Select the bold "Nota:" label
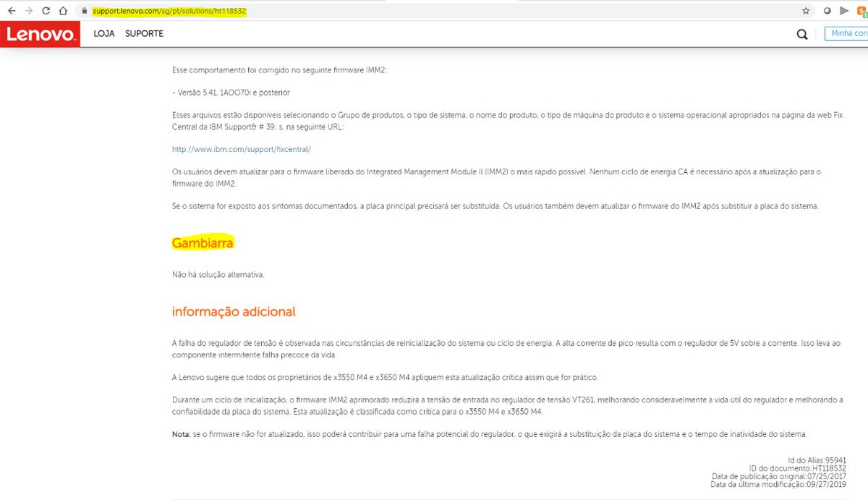 pos(181,434)
